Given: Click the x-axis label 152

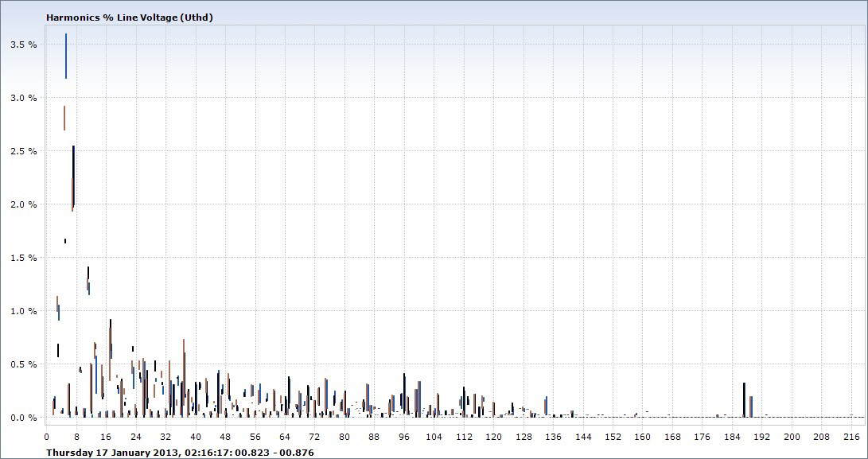Looking at the screenshot, I should [x=613, y=437].
